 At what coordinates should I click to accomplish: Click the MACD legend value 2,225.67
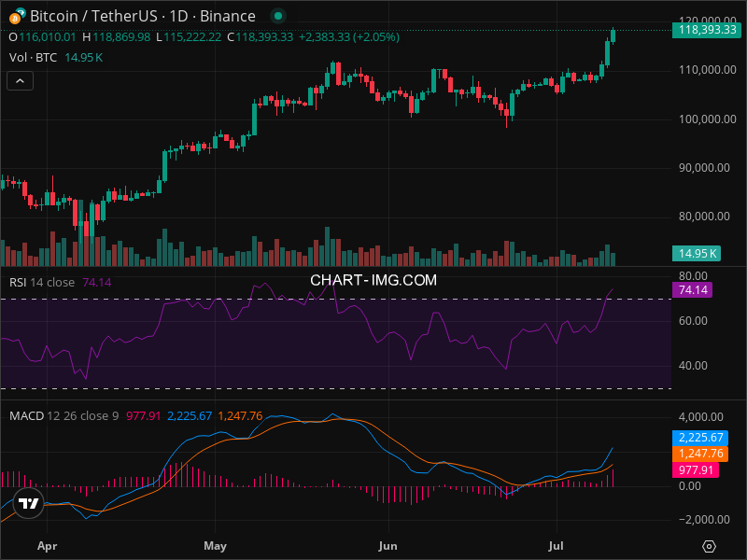pyautogui.click(x=190, y=416)
